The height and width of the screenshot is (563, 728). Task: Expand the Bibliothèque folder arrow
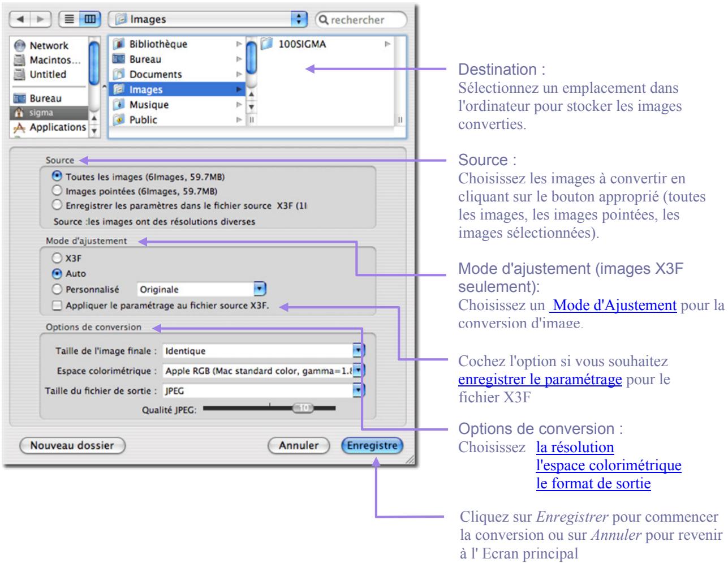(239, 44)
